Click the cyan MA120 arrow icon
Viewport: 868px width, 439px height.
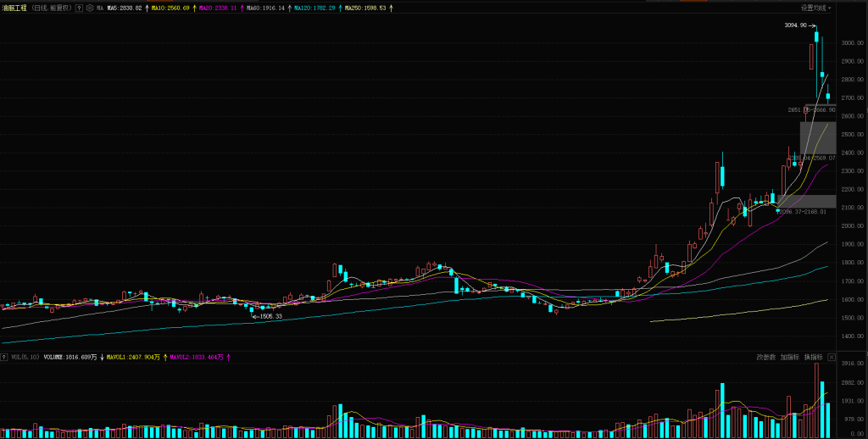pyautogui.click(x=340, y=8)
